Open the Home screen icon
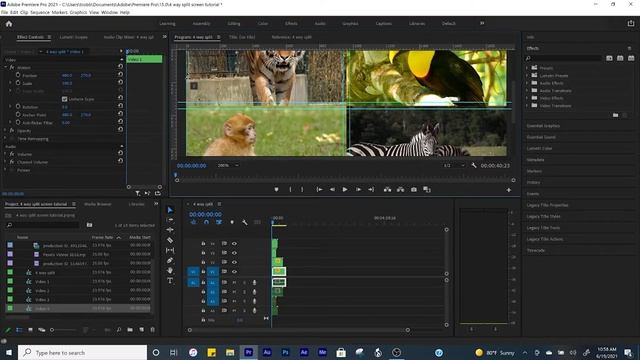The width and height of the screenshot is (640, 360). (x=9, y=24)
